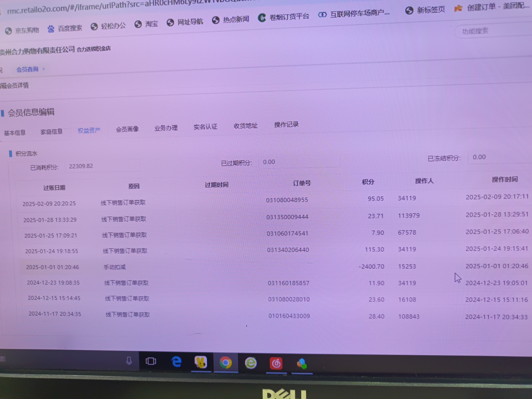
Task: Switch to 基本信息 tab
Action: [15, 133]
